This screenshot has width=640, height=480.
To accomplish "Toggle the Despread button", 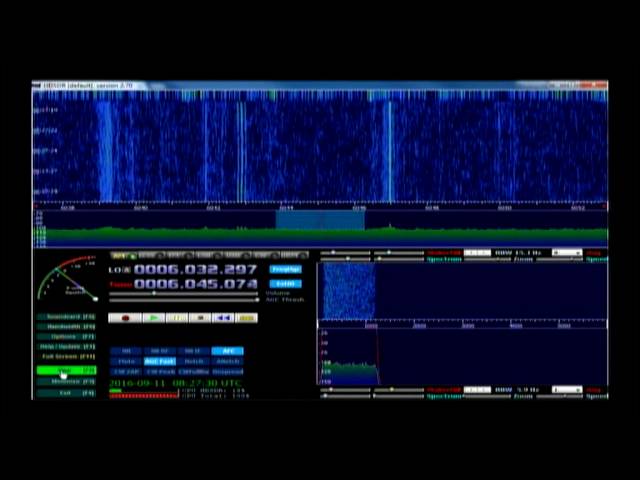I will point(227,372).
